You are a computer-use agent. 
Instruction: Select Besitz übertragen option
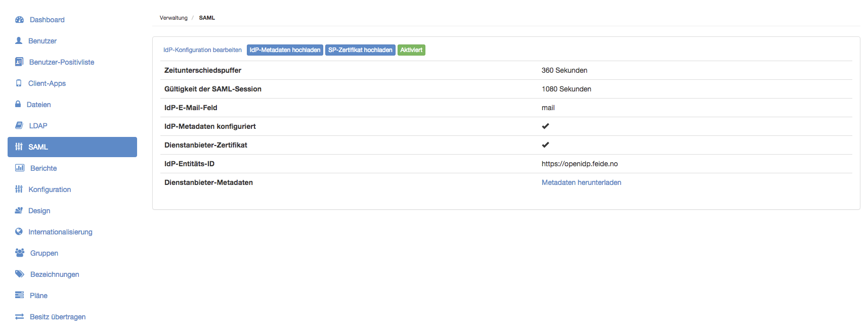58,317
